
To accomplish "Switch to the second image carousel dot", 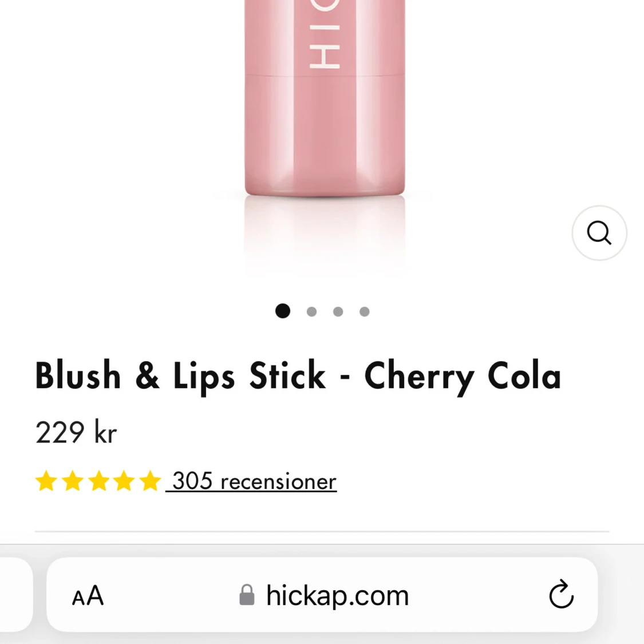I will [312, 312].
